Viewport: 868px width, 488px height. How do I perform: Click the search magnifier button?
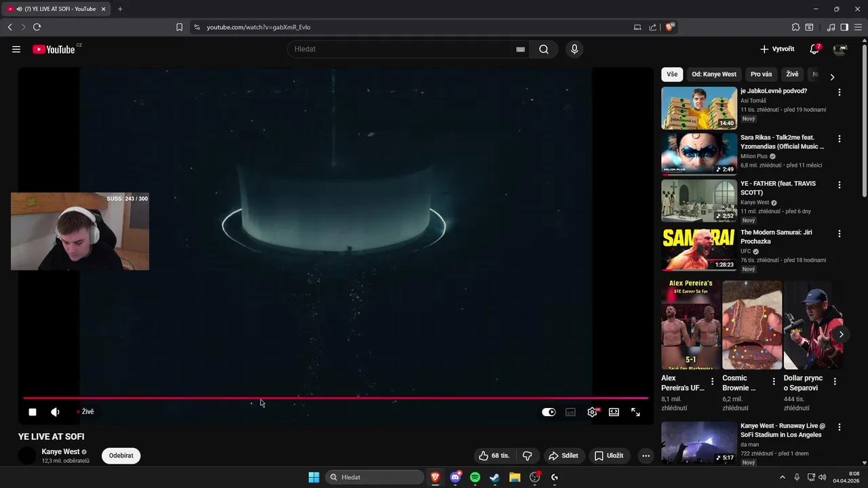pos(544,49)
